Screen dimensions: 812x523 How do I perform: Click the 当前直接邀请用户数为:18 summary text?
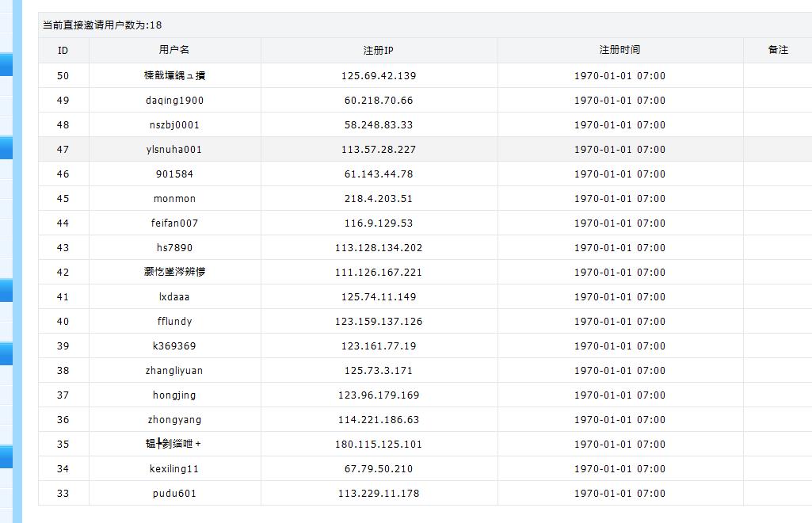tap(102, 25)
